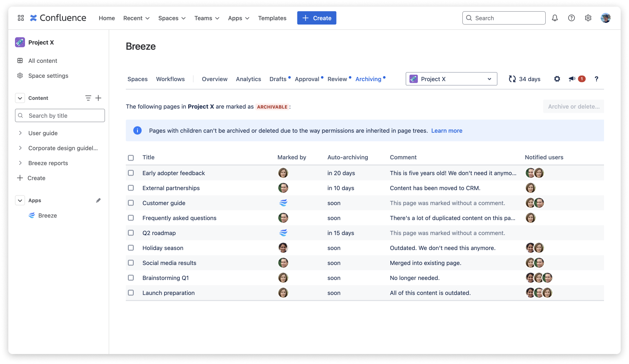Open the Recent dropdown menu
The width and height of the screenshot is (629, 364).
point(137,18)
